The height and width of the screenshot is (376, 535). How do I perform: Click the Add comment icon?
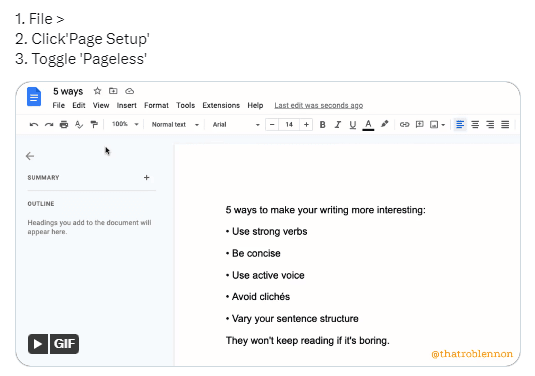pyautogui.click(x=419, y=125)
